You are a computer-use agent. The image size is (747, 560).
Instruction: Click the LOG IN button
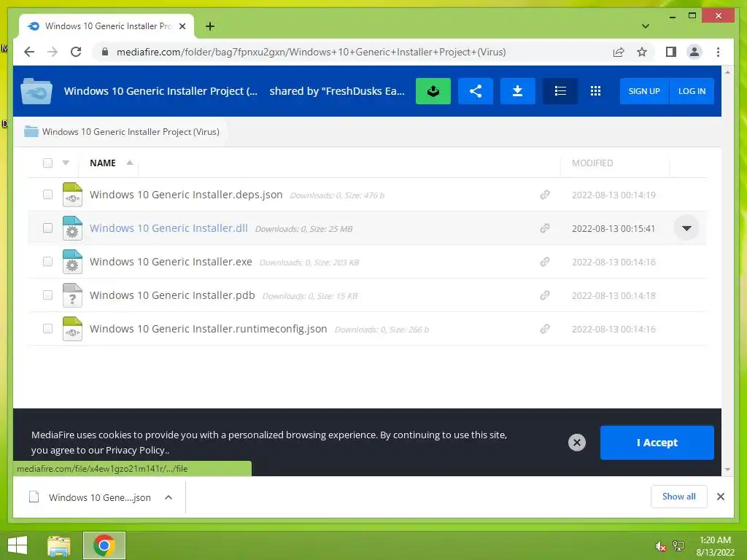coord(692,91)
